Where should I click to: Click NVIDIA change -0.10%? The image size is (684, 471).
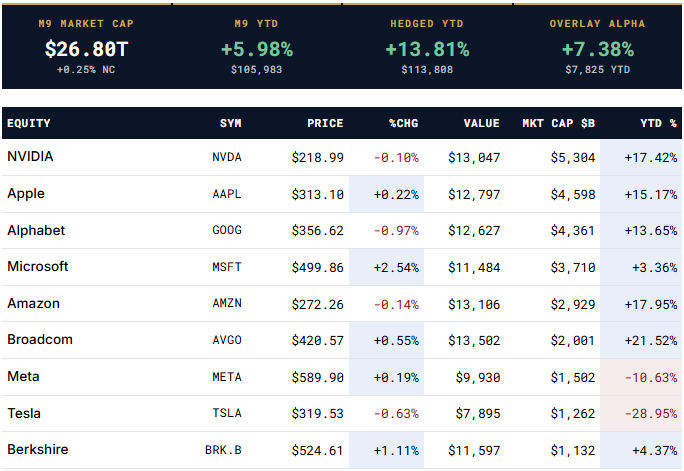point(396,157)
